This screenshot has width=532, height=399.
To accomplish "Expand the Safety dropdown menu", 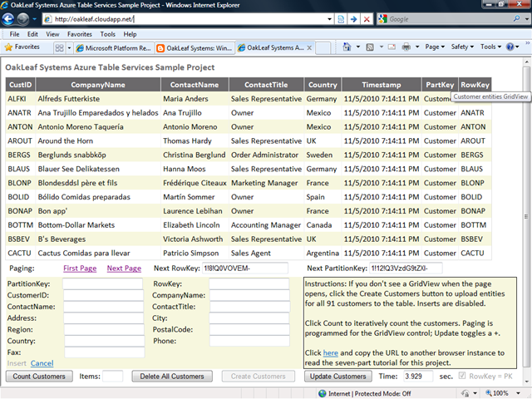I will pos(461,47).
